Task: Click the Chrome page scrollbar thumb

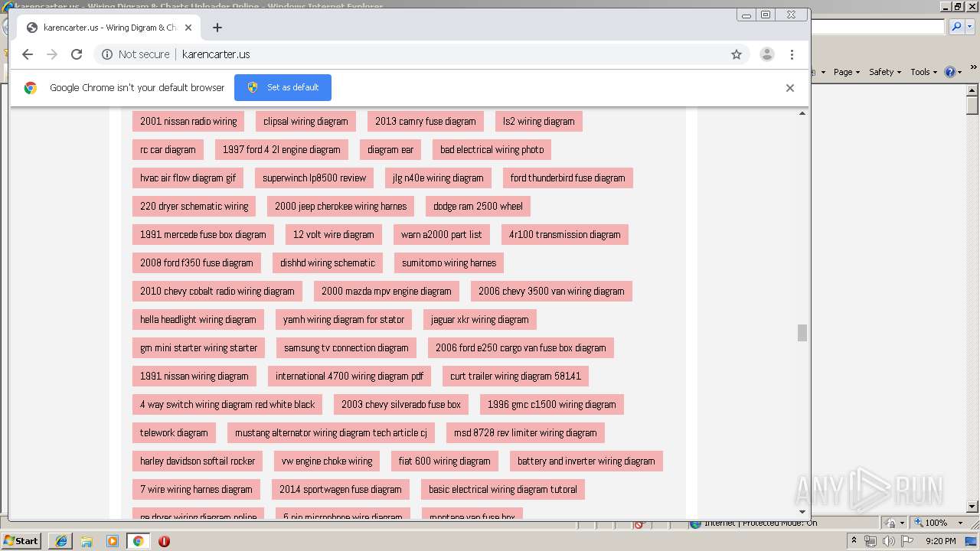Action: pyautogui.click(x=802, y=333)
